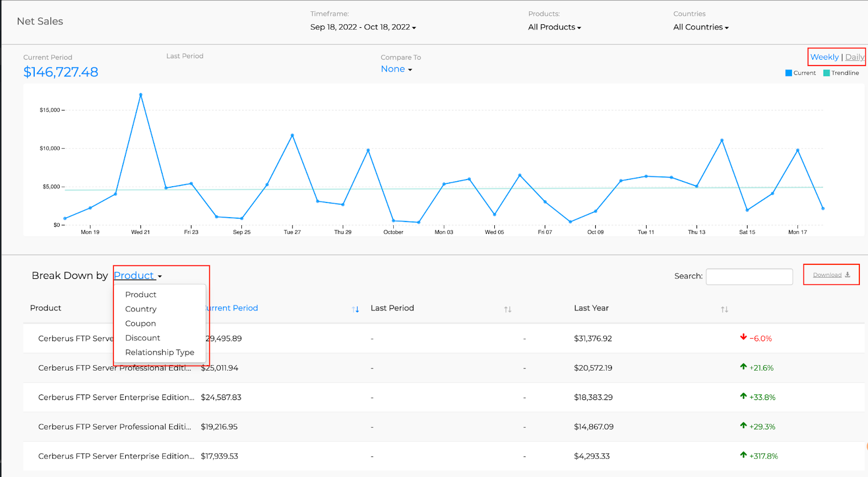Switch the chart to Daily view
This screenshot has height=477, width=868.
pyautogui.click(x=854, y=57)
